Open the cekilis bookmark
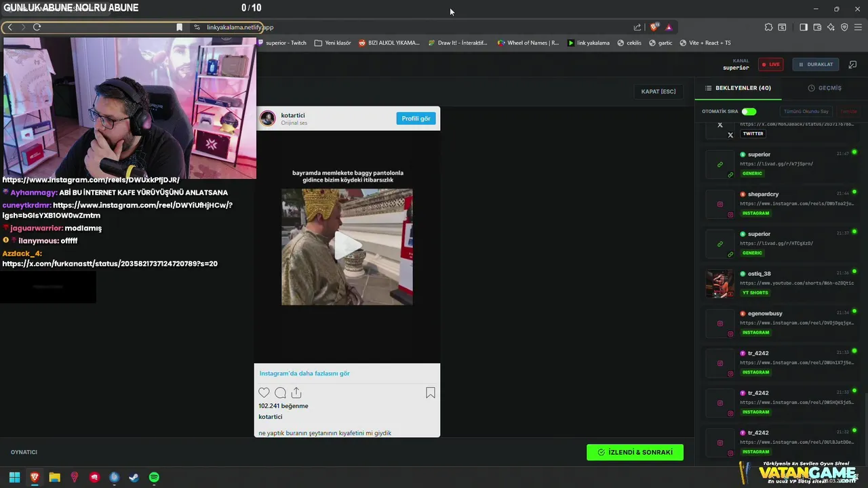The height and width of the screenshot is (488, 868). click(x=629, y=43)
